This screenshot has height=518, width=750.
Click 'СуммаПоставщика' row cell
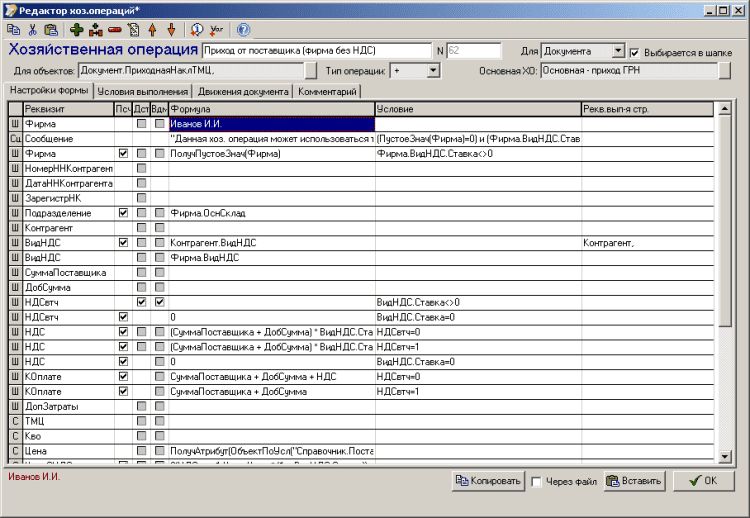68,273
